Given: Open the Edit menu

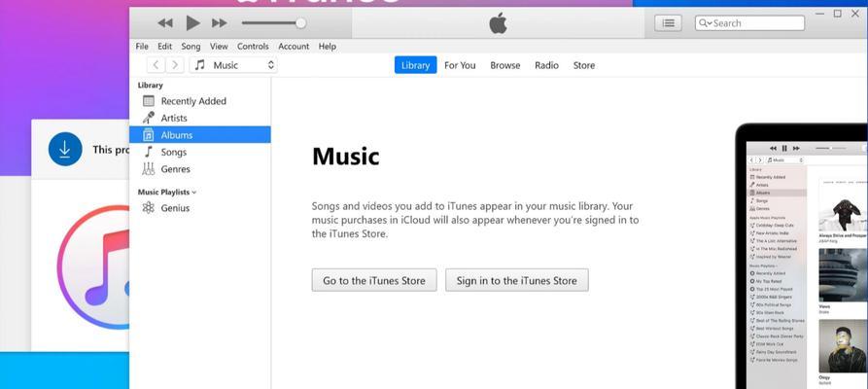Looking at the screenshot, I should click(164, 47).
